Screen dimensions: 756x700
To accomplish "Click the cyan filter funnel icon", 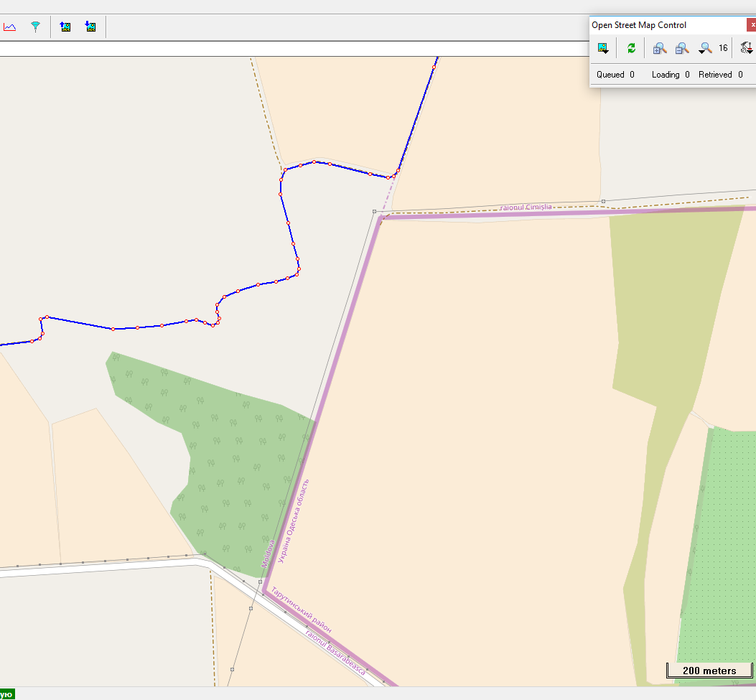I will point(35,27).
